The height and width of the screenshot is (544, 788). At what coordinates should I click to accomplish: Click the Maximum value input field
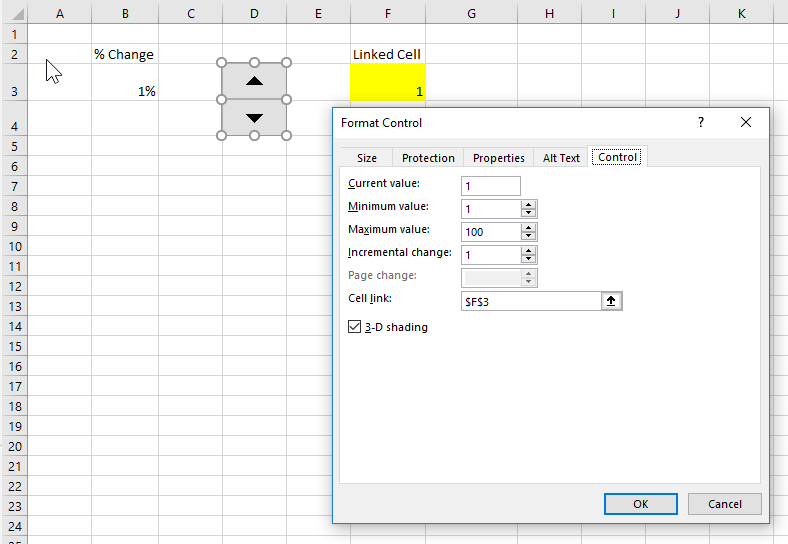491,232
